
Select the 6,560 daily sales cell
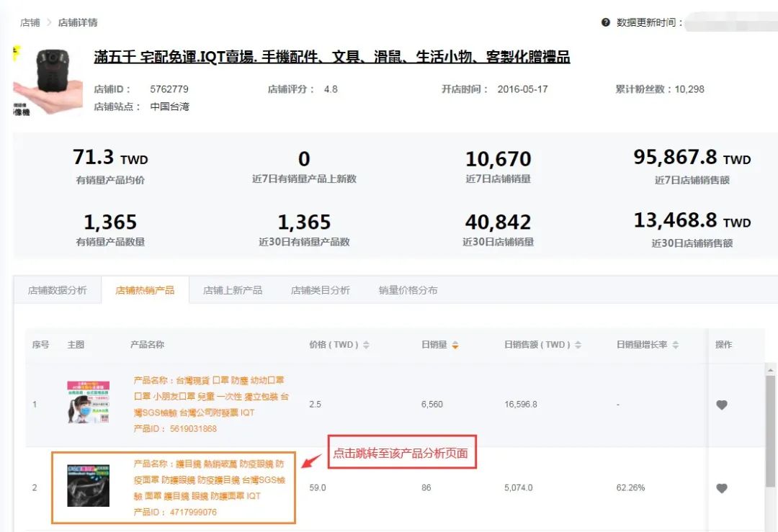[x=432, y=405]
